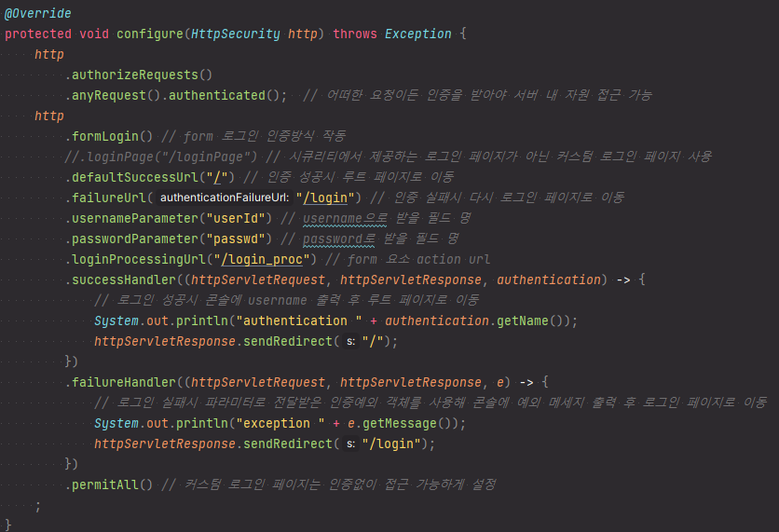
Task: Click the "authentication " println string
Action: (298, 321)
